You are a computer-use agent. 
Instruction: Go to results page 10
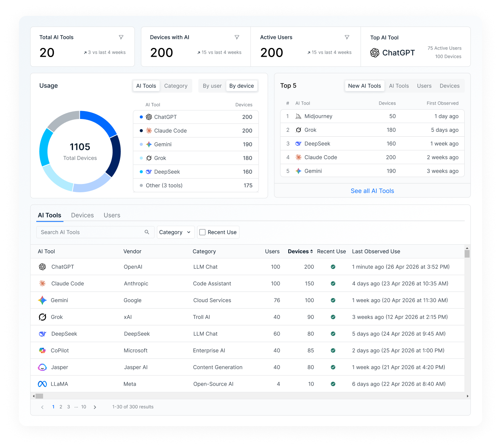pyautogui.click(x=83, y=407)
